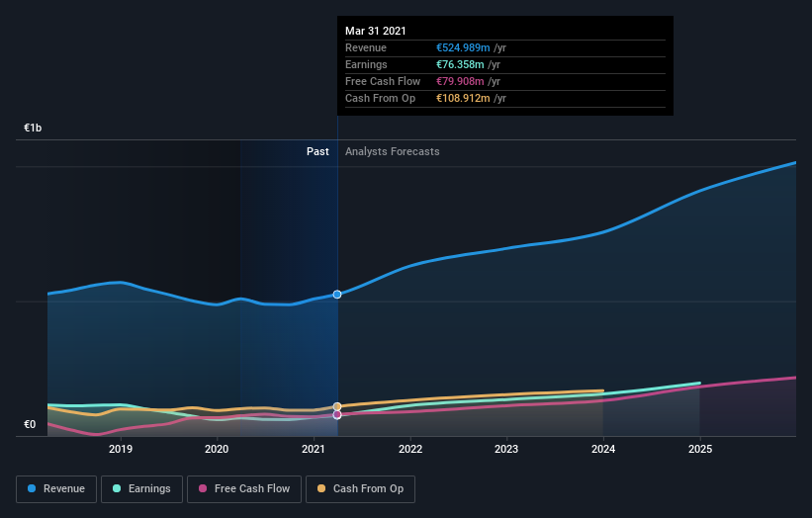Select the Free Cash Flow marker at Mar 2021

337,414
